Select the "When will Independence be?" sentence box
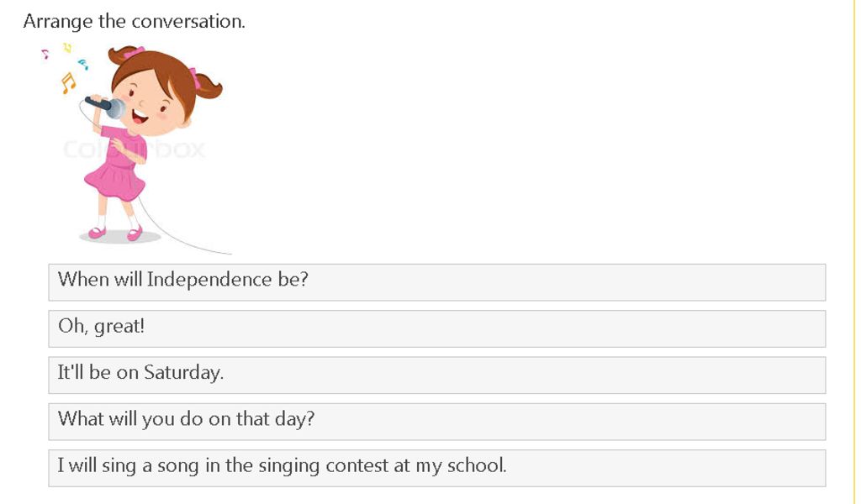This screenshot has height=504, width=861. point(436,282)
